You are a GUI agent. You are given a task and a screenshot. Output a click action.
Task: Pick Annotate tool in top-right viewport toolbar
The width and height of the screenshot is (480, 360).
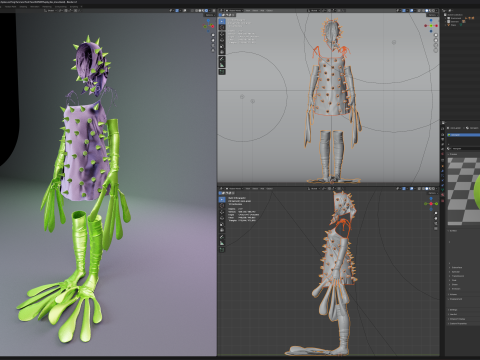point(222,59)
